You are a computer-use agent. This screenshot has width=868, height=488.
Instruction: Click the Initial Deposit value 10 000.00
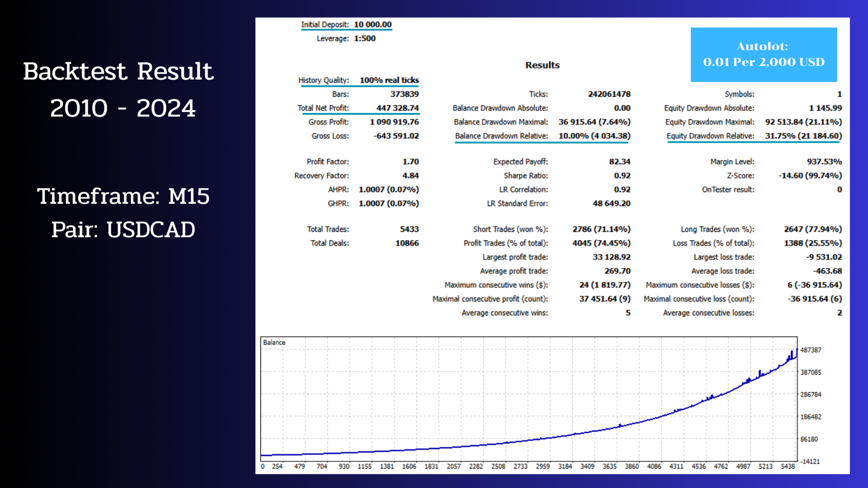click(373, 24)
